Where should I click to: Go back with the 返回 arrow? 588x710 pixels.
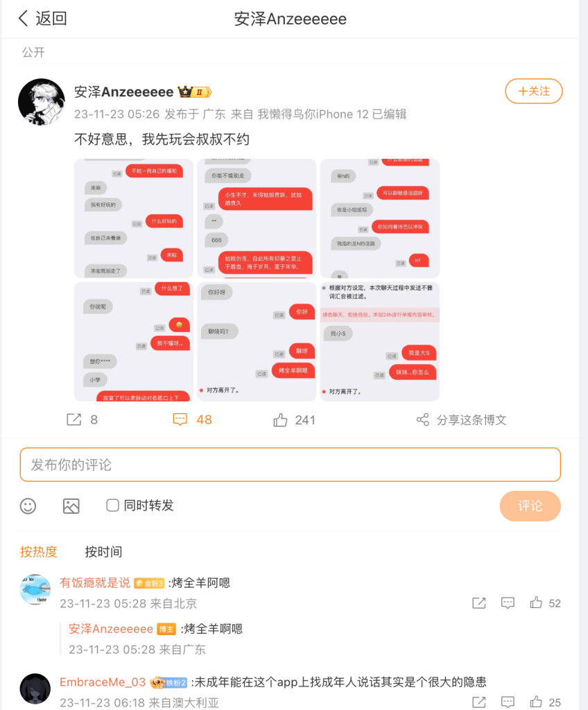(x=24, y=19)
